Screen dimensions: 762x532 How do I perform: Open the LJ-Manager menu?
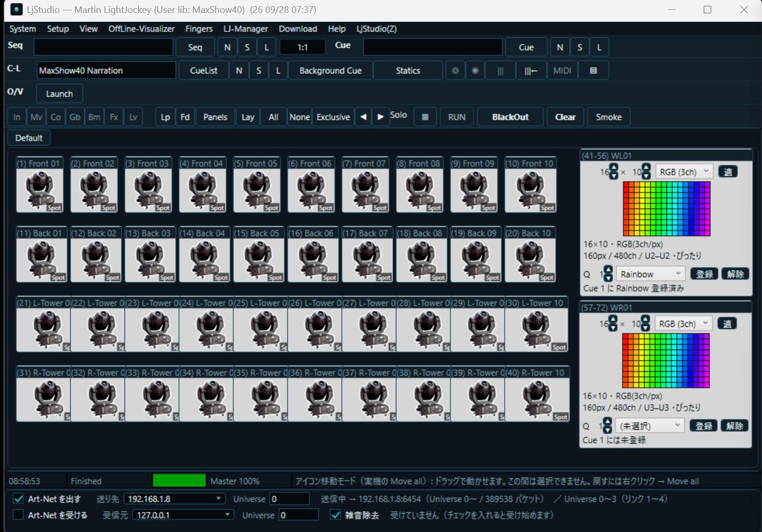[x=245, y=29]
